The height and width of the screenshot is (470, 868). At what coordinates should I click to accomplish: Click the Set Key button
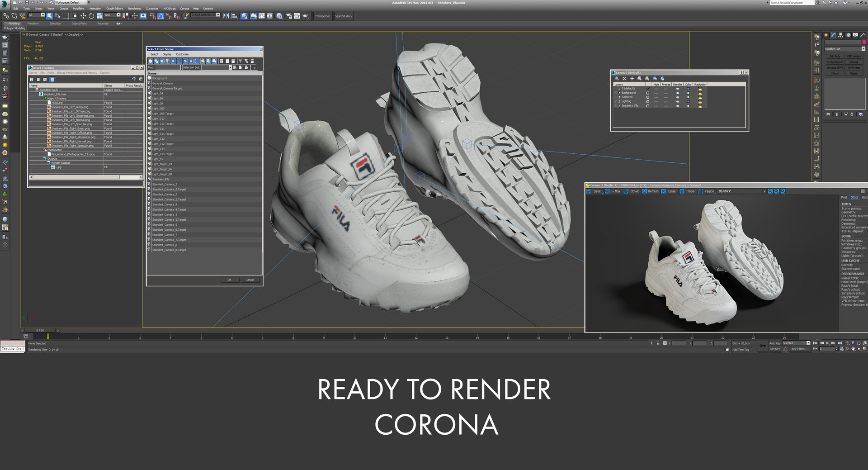click(x=775, y=349)
